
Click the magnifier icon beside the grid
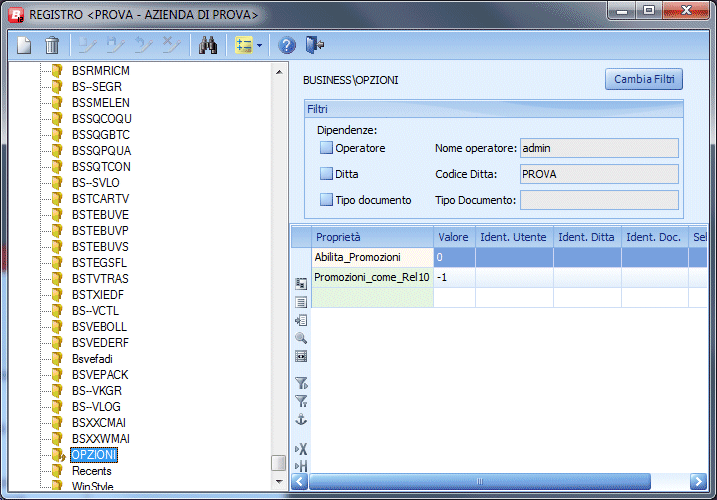click(301, 338)
